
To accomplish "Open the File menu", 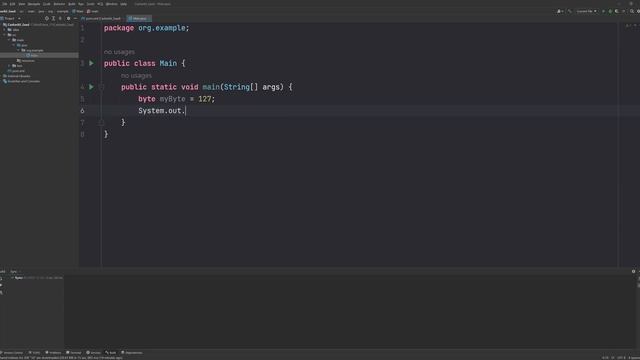I will pyautogui.click(x=4, y=4).
